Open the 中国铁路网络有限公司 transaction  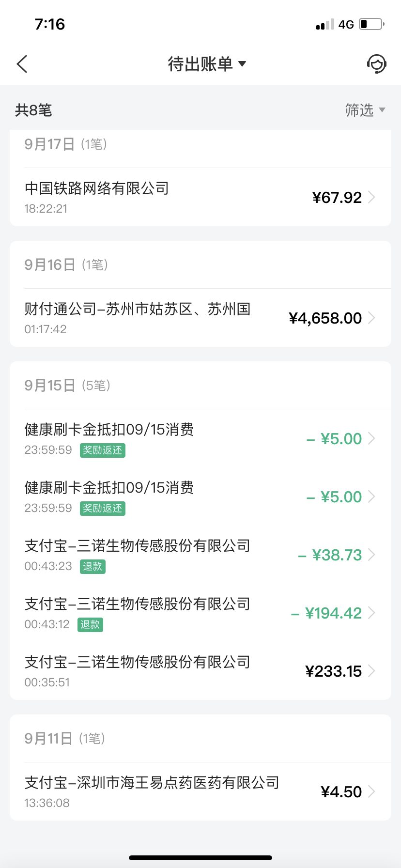point(200,197)
